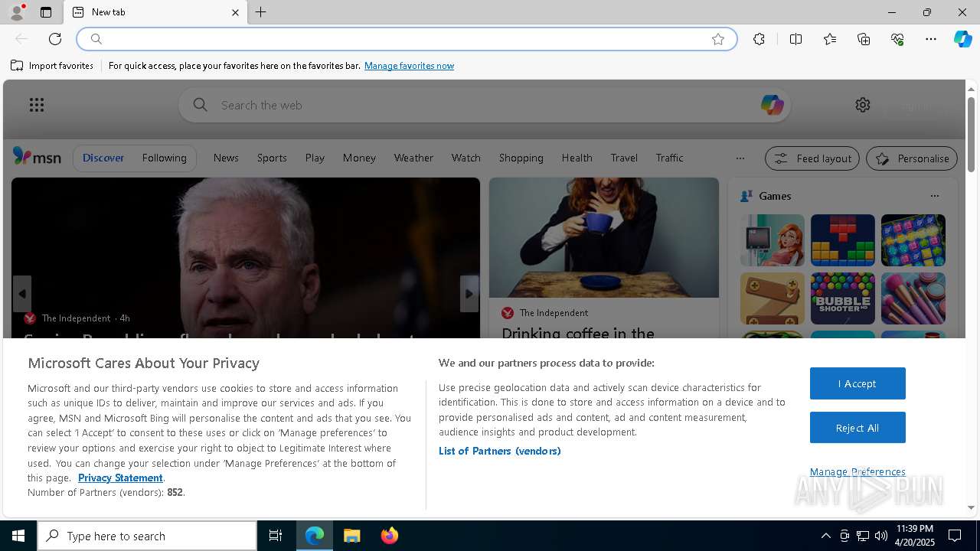The height and width of the screenshot is (551, 980).
Task: Show hidden system tray icons
Action: (825, 536)
